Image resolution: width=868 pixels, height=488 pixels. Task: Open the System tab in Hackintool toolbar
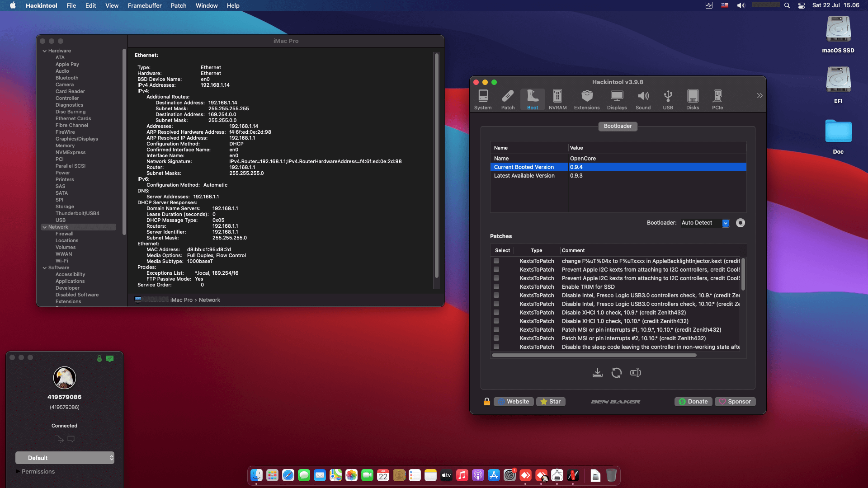(x=483, y=99)
